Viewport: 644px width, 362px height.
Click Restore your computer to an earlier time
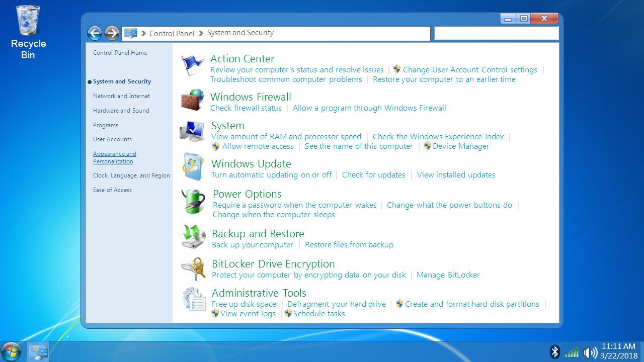click(444, 79)
